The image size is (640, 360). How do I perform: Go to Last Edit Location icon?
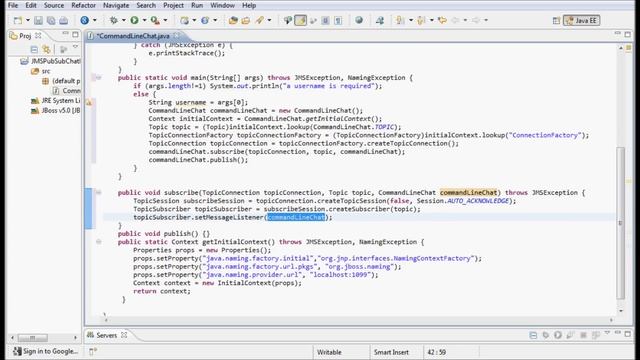[x=442, y=20]
